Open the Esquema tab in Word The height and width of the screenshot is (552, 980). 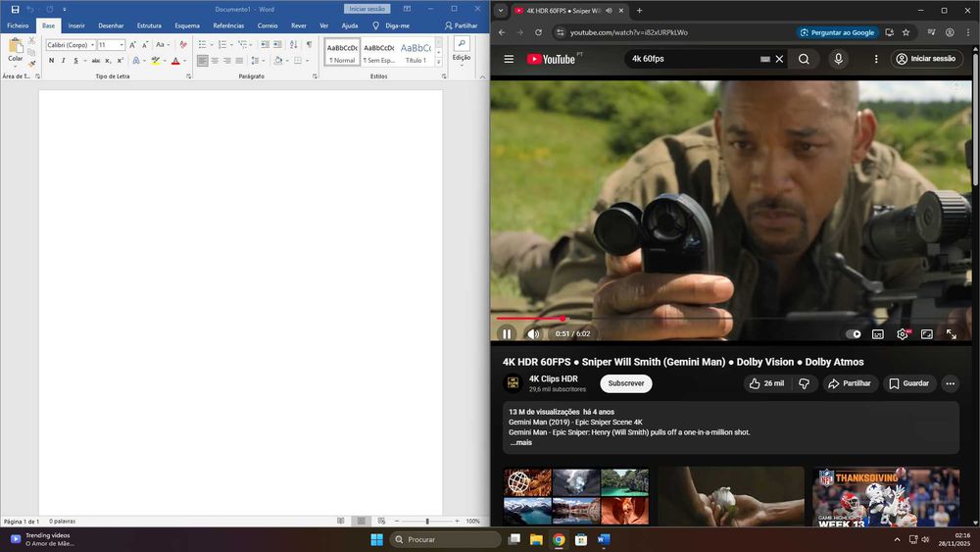(x=187, y=25)
